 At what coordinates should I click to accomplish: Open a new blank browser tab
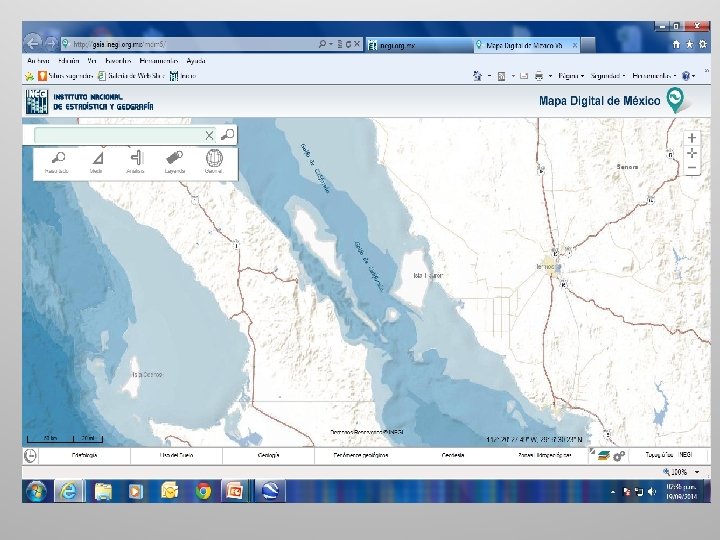point(588,45)
